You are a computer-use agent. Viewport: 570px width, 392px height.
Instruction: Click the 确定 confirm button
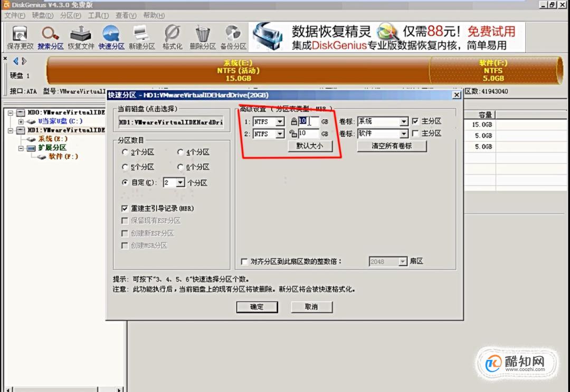coord(257,307)
